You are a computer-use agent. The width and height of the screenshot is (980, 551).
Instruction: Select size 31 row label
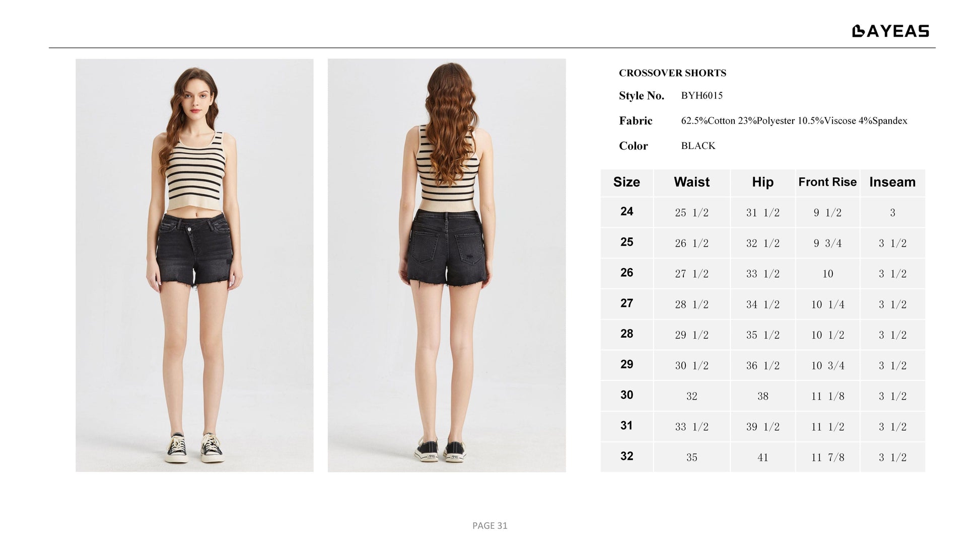click(626, 426)
